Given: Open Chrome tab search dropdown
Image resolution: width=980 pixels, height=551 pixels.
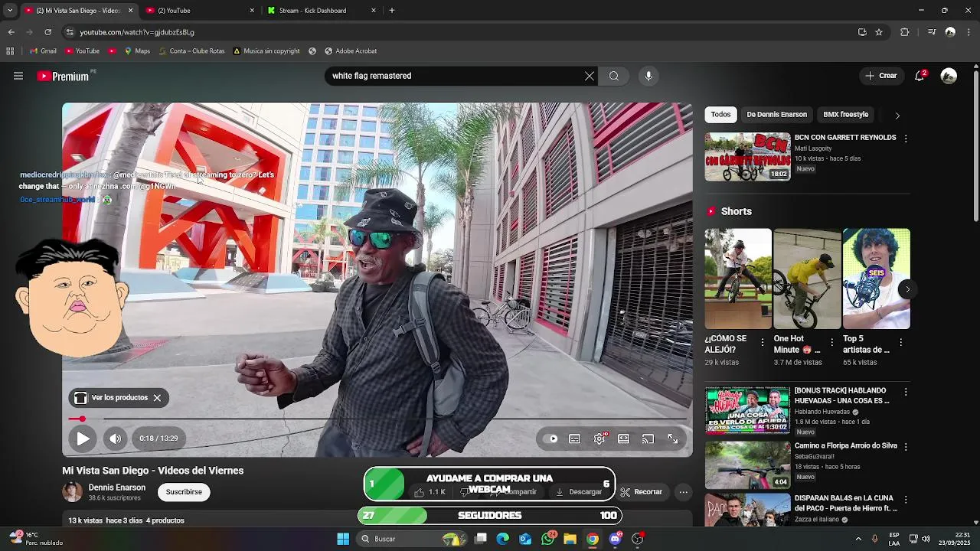Looking at the screenshot, I should coord(10,11).
